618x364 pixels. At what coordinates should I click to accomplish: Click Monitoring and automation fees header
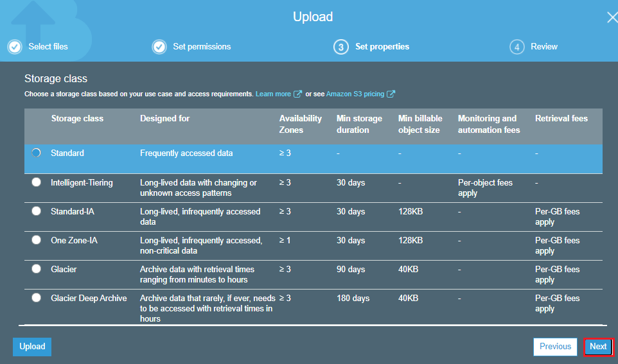click(489, 124)
